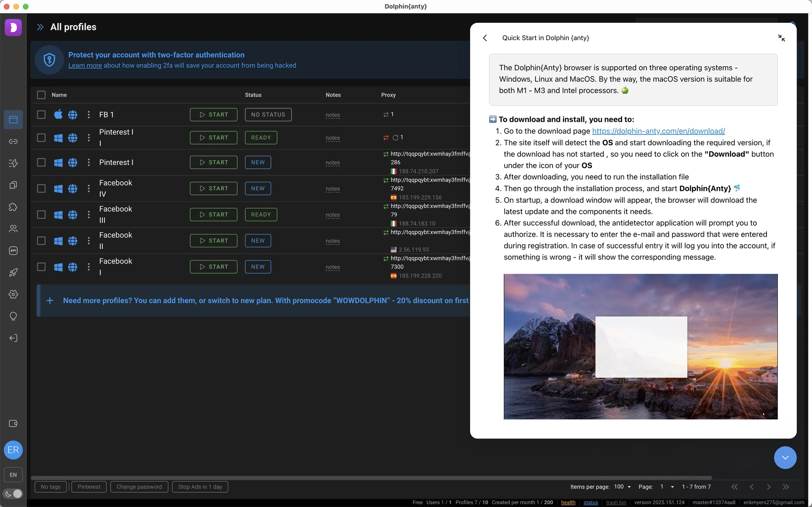The image size is (812, 507).
Task: Click the 2FA shield icon in banner
Action: [x=49, y=60]
